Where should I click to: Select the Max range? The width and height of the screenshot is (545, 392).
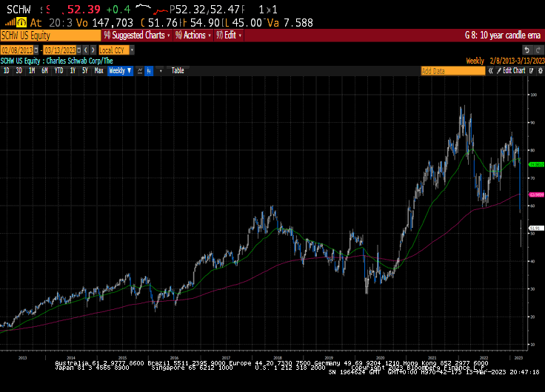click(x=99, y=71)
